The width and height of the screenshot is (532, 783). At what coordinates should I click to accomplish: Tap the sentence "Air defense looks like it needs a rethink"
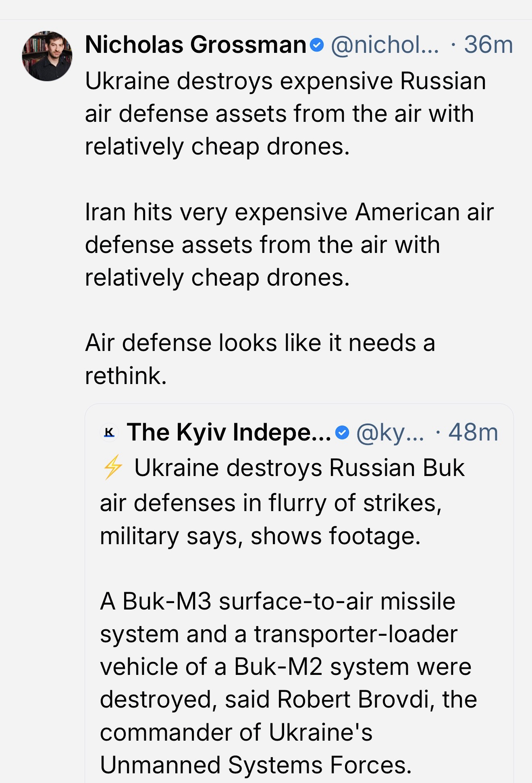point(260,359)
